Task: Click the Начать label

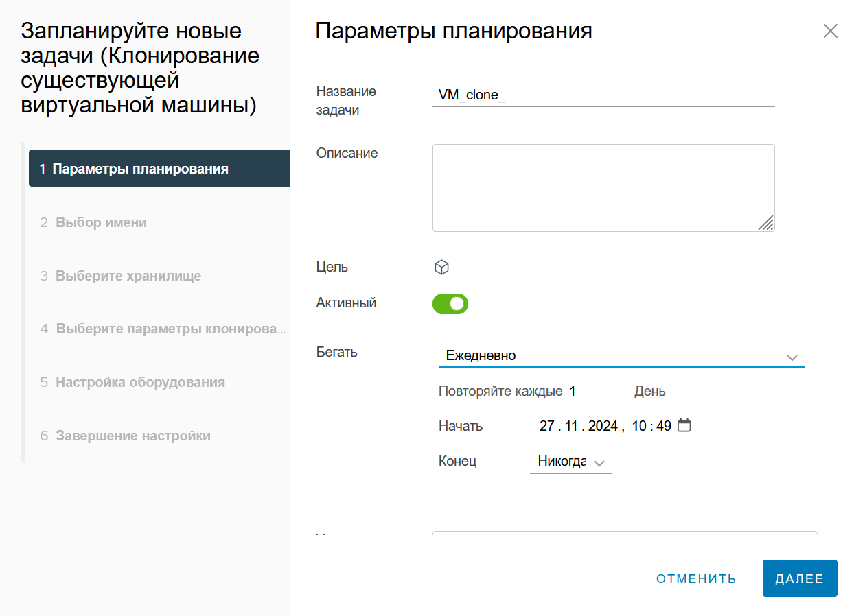Action: pyautogui.click(x=461, y=426)
